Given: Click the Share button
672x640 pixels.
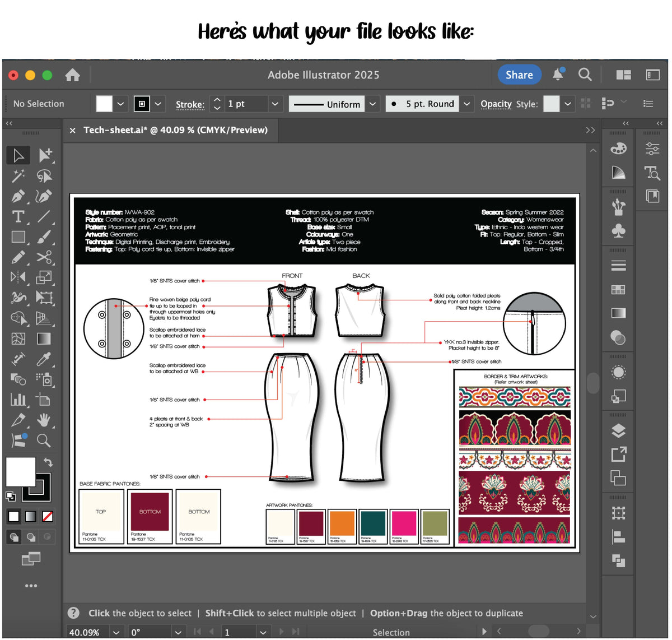Looking at the screenshot, I should [x=519, y=75].
